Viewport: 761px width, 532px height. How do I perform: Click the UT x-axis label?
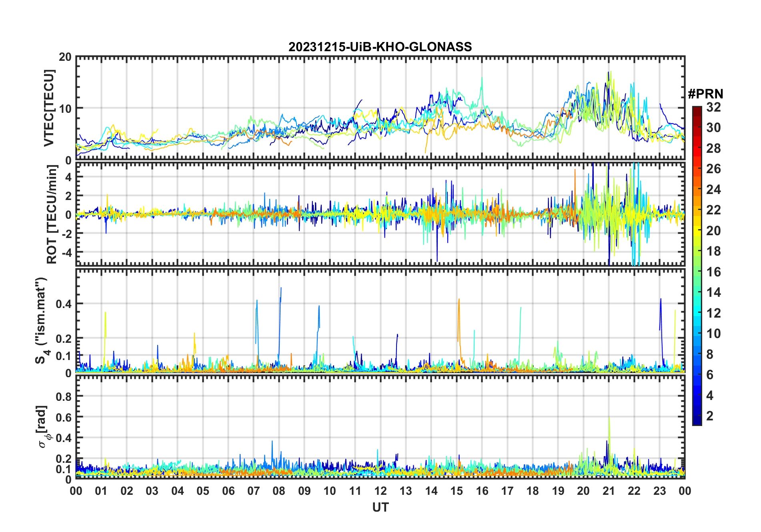pyautogui.click(x=380, y=507)
